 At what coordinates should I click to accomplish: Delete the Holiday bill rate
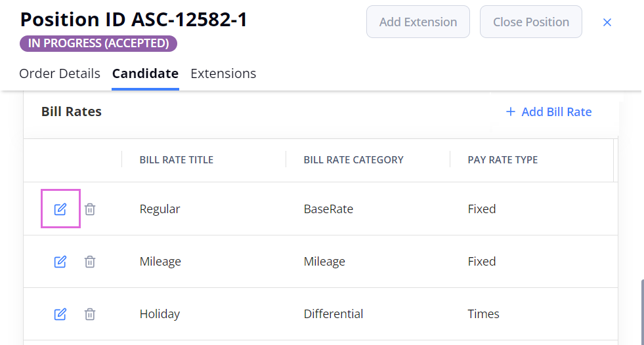(90, 314)
